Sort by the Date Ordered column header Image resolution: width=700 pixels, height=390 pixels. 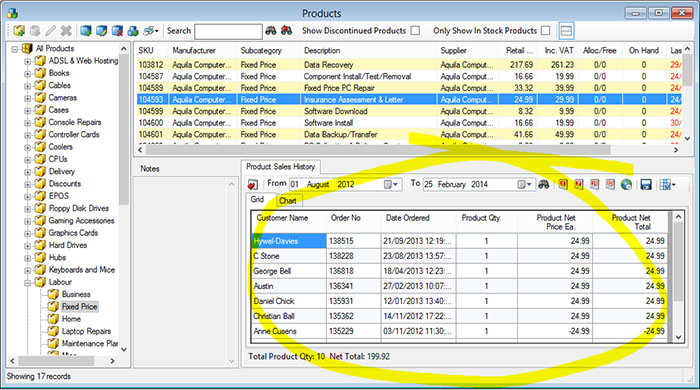click(x=419, y=222)
